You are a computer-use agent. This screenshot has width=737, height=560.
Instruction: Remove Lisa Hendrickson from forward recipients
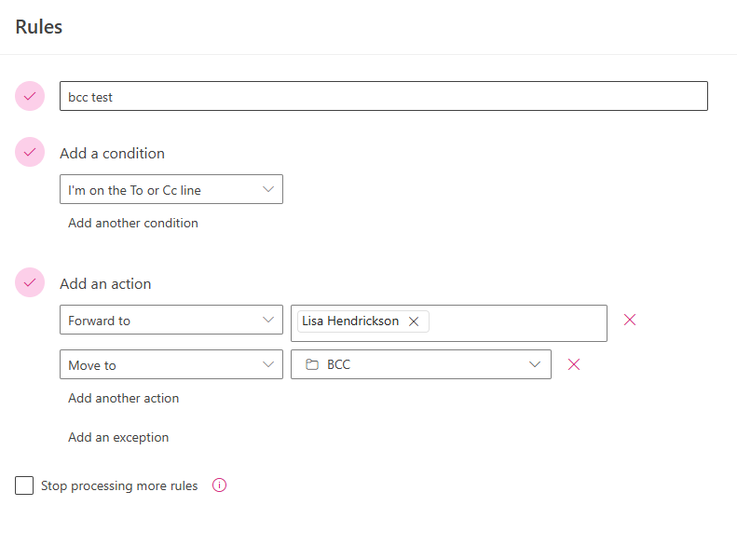pos(414,321)
